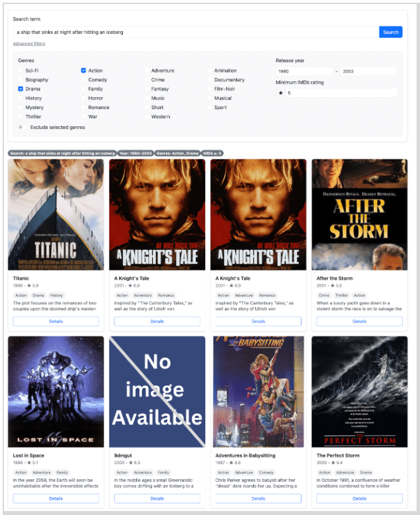This screenshot has width=420, height=515.
Task: Uncheck the Action genre checkbox
Action: tap(84, 70)
